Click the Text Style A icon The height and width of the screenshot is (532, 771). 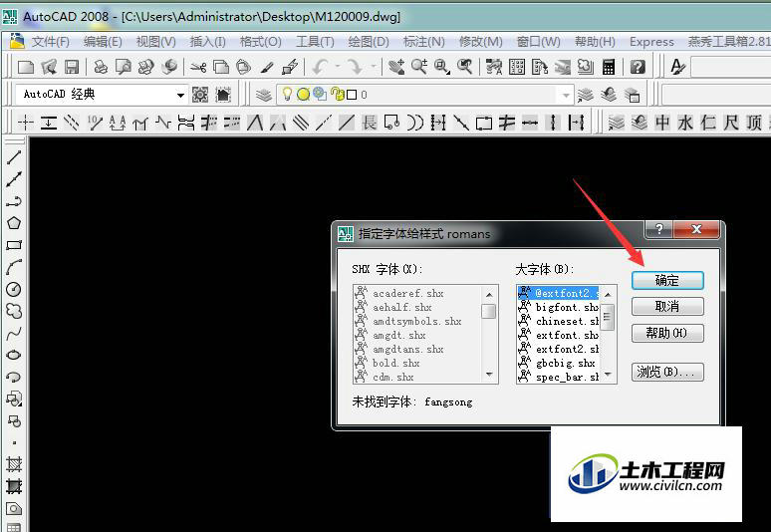pos(677,67)
